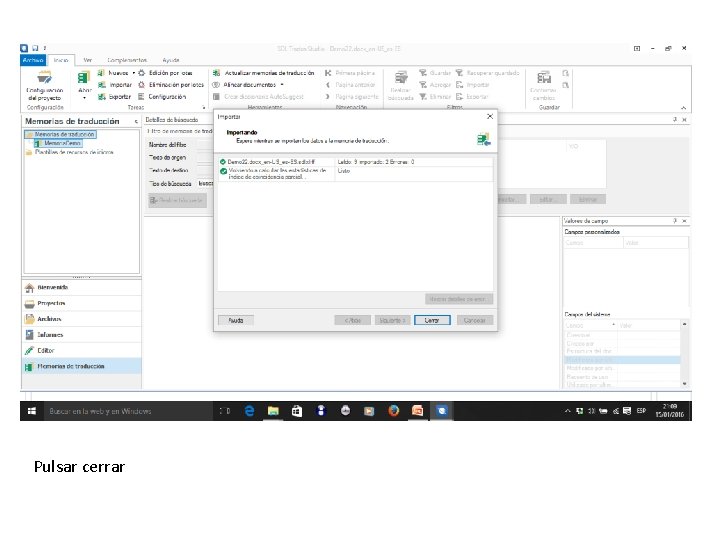Click the Windows Start button
Screen dimensions: 720x540
point(32,411)
